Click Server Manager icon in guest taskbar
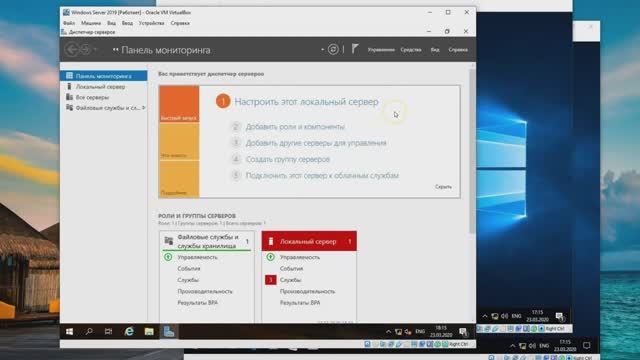The height and width of the screenshot is (360, 640). coord(169,331)
